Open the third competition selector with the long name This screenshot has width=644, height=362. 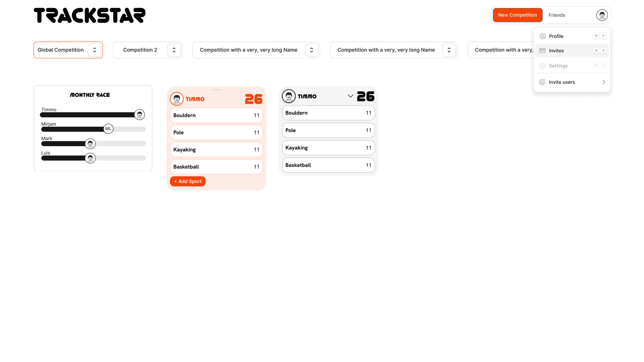(500, 50)
